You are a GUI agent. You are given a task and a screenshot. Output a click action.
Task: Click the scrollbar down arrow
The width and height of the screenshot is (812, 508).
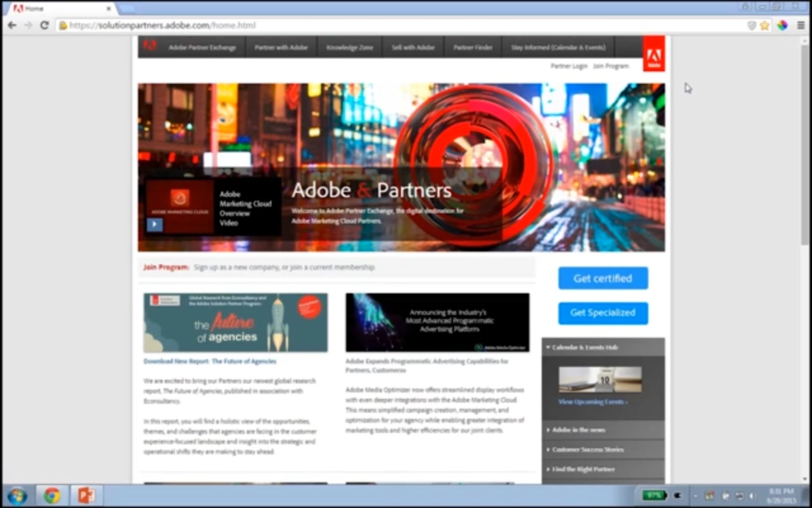tap(805, 479)
